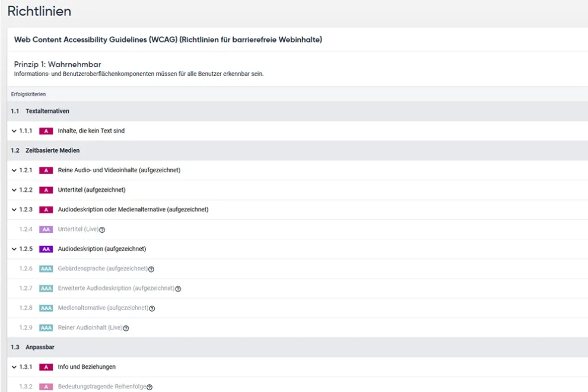
Task: Collapse the 1.2.3 Audiodeskription oder Medienalternative entry
Action: (13, 210)
